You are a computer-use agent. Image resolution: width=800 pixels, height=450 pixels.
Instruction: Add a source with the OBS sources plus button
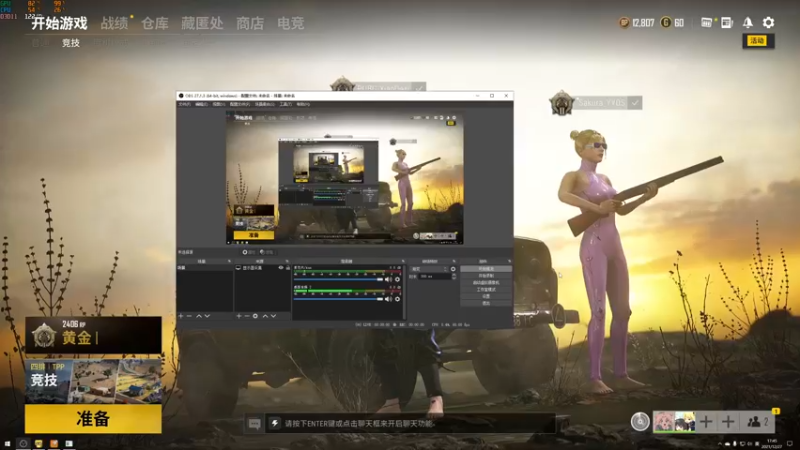pyautogui.click(x=238, y=316)
